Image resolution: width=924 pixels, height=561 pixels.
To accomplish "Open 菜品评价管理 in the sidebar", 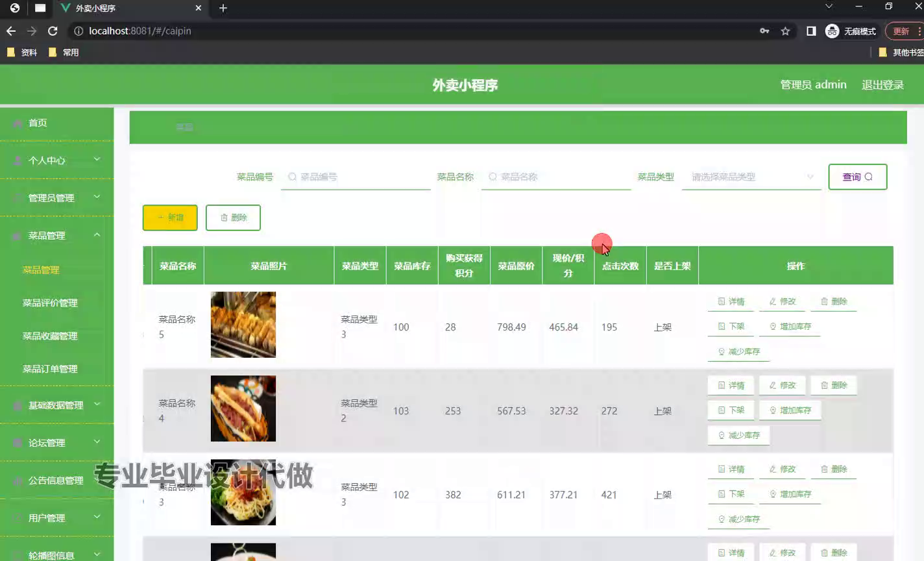I will coord(50,303).
